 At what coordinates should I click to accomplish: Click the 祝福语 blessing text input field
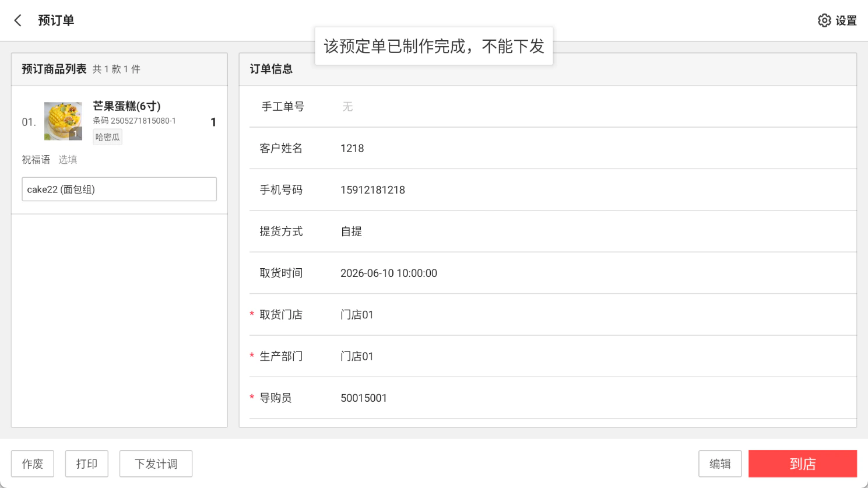coord(119,189)
